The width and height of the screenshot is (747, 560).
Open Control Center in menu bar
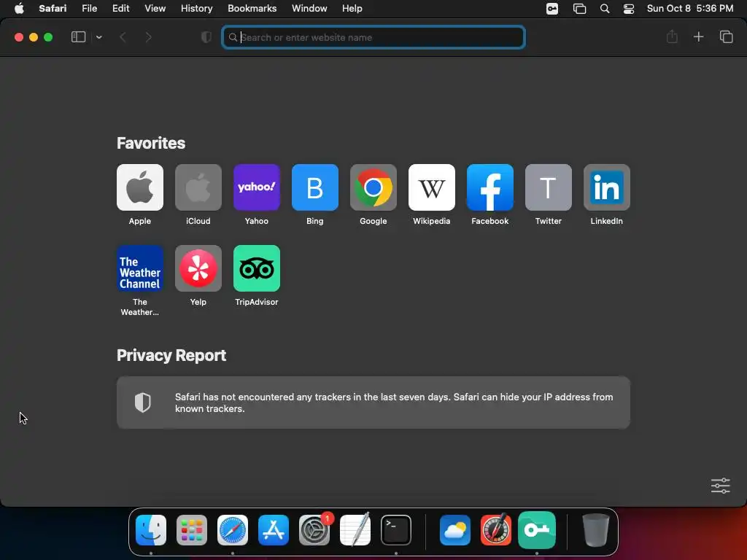tap(629, 9)
